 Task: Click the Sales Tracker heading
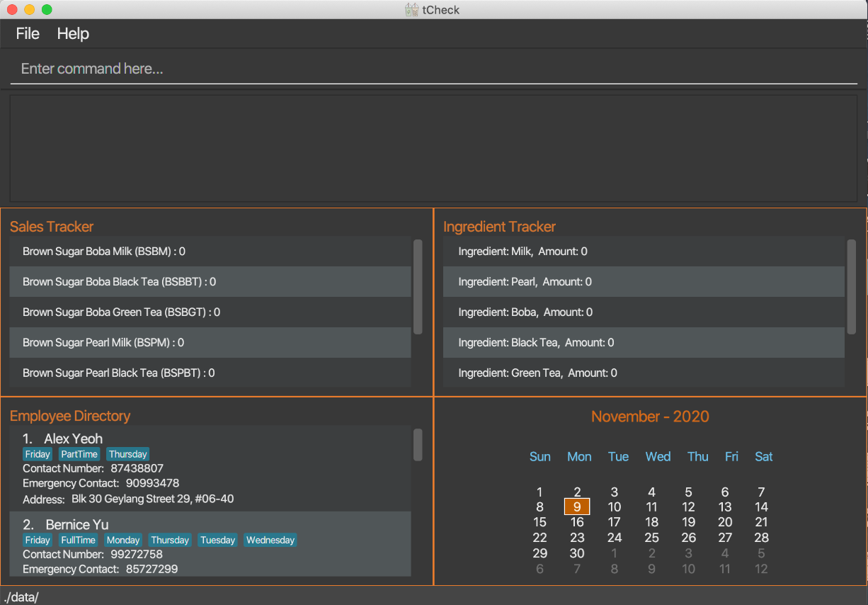point(52,227)
